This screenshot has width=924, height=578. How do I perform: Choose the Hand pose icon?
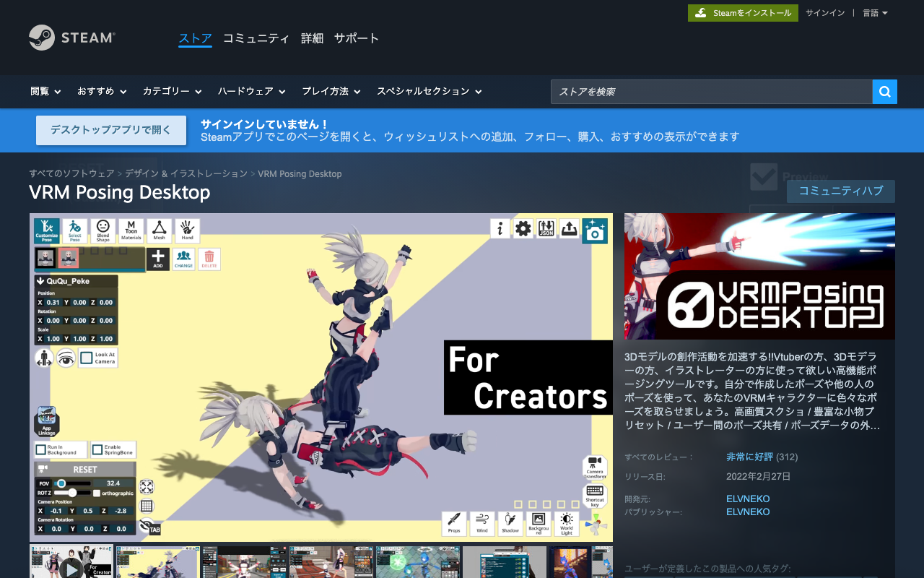point(187,230)
